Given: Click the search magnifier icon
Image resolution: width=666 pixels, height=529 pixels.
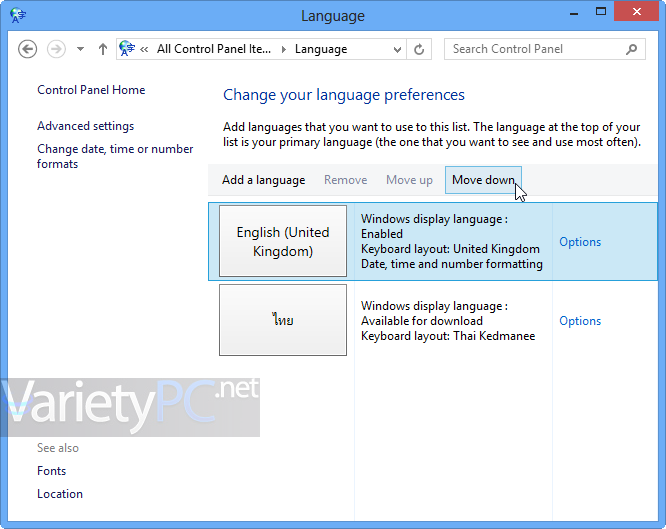Looking at the screenshot, I should click(632, 49).
